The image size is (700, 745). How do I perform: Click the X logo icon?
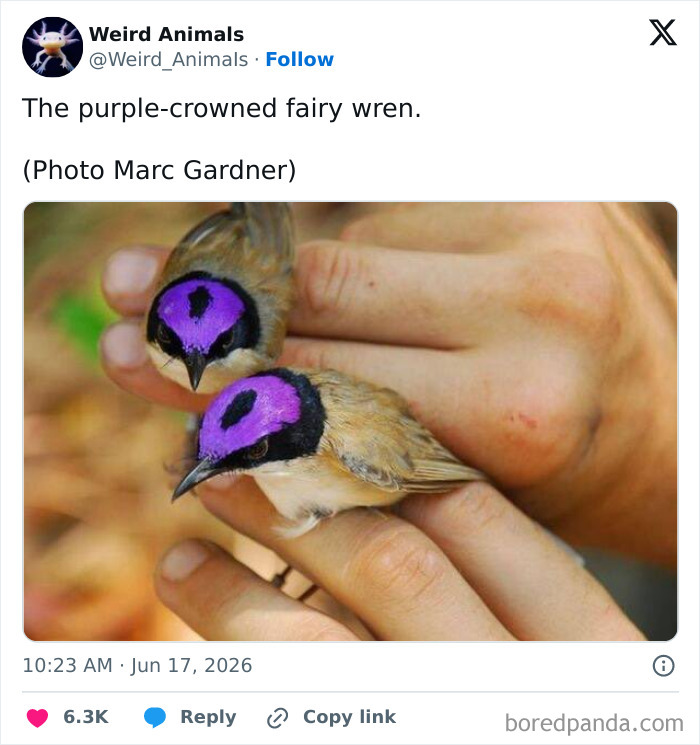tap(662, 33)
